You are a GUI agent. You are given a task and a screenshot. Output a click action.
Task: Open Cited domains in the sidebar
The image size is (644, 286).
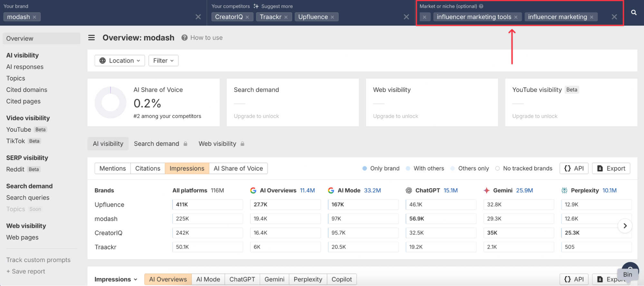click(27, 90)
